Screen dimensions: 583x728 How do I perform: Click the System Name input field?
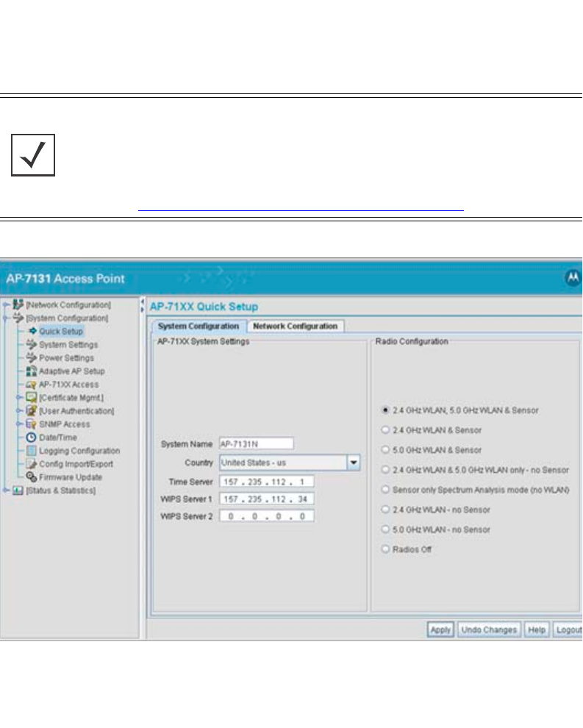[x=257, y=444]
